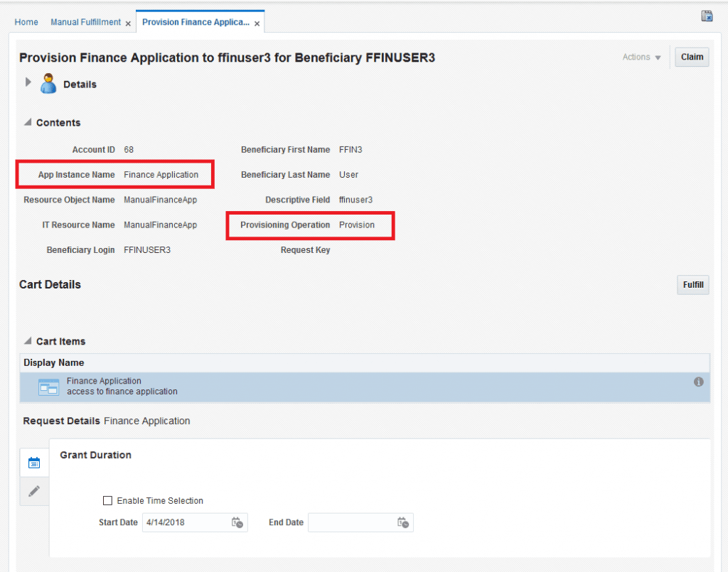The width and height of the screenshot is (728, 572).
Task: Collapse the Contents section
Action: point(28,123)
